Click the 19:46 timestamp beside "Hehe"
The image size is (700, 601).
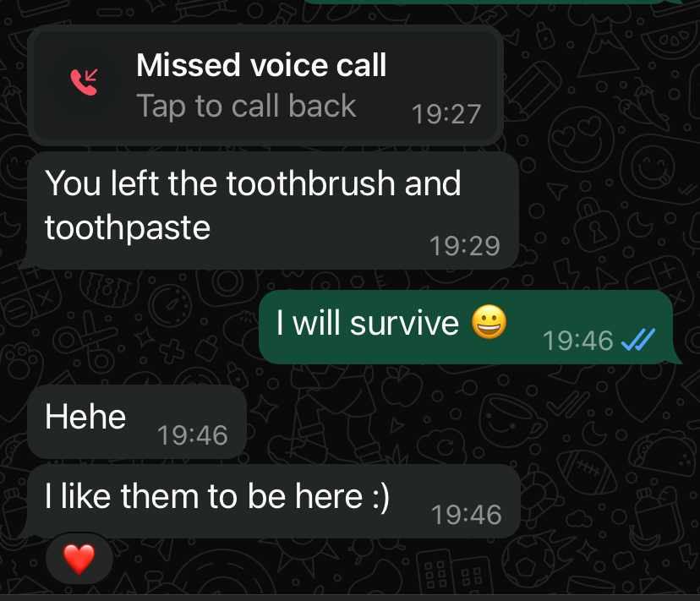pyautogui.click(x=193, y=434)
